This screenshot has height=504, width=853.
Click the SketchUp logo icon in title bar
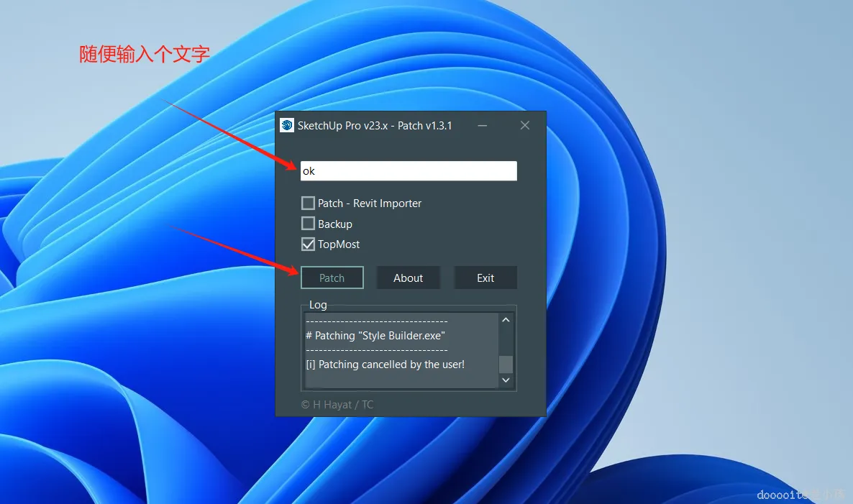point(287,125)
